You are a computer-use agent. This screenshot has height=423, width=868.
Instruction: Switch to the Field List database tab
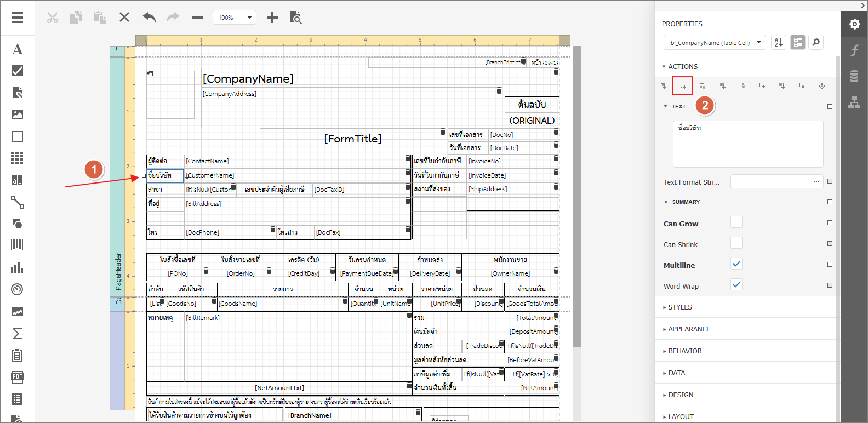854,76
